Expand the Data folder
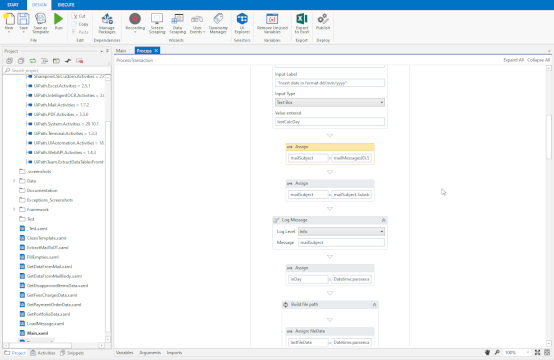The image size is (554, 360). tap(14, 181)
